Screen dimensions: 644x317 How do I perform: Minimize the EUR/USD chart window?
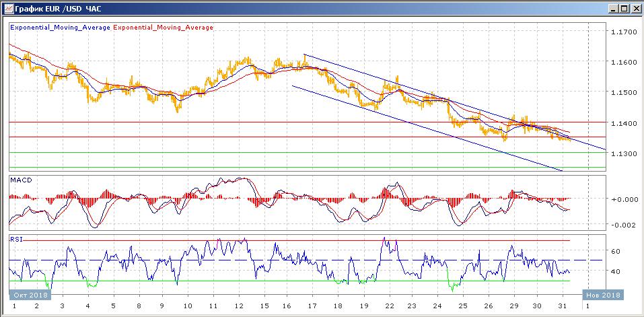[x=613, y=9]
